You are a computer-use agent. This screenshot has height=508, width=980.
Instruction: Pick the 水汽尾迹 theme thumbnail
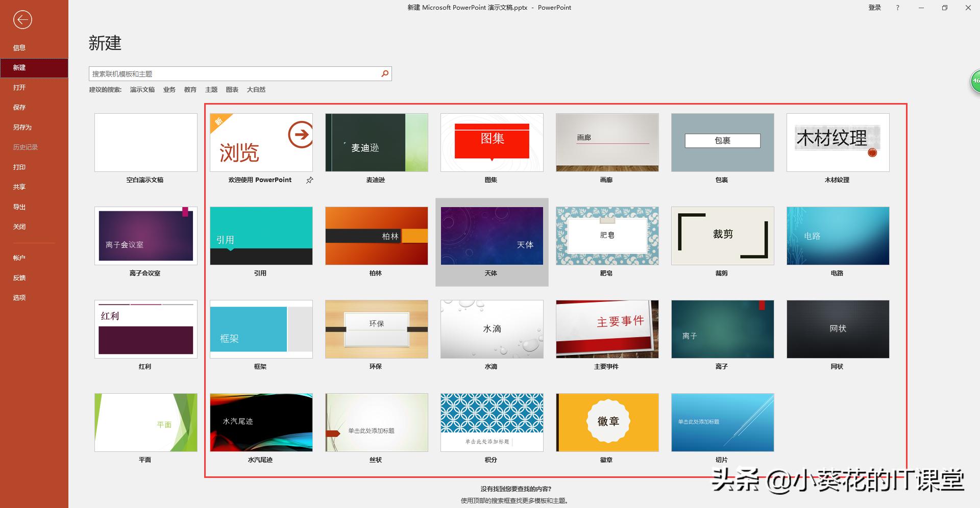[x=261, y=422]
